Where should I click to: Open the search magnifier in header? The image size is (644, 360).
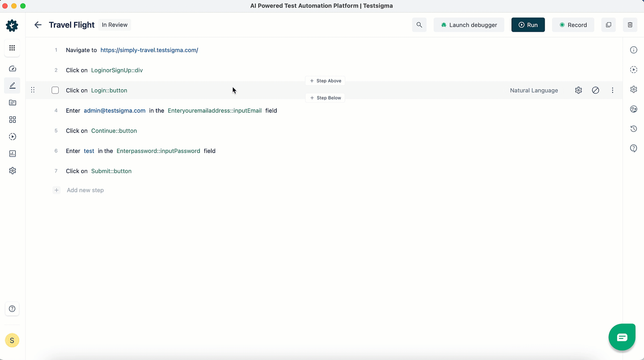click(419, 25)
